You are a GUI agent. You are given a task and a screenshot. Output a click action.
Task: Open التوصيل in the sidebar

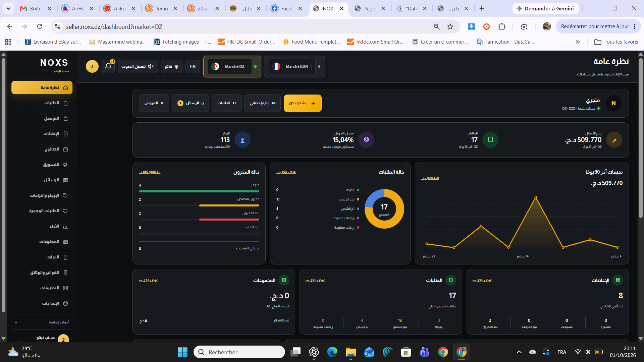coord(42,118)
